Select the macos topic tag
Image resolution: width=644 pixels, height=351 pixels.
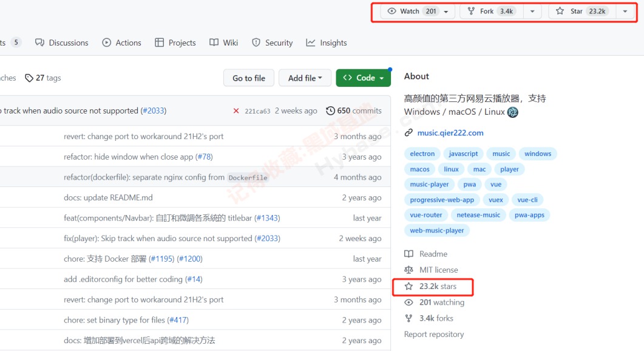[420, 169]
